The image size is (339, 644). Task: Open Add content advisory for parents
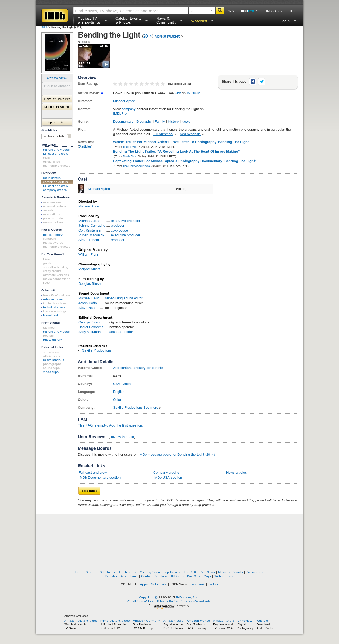coord(138,368)
